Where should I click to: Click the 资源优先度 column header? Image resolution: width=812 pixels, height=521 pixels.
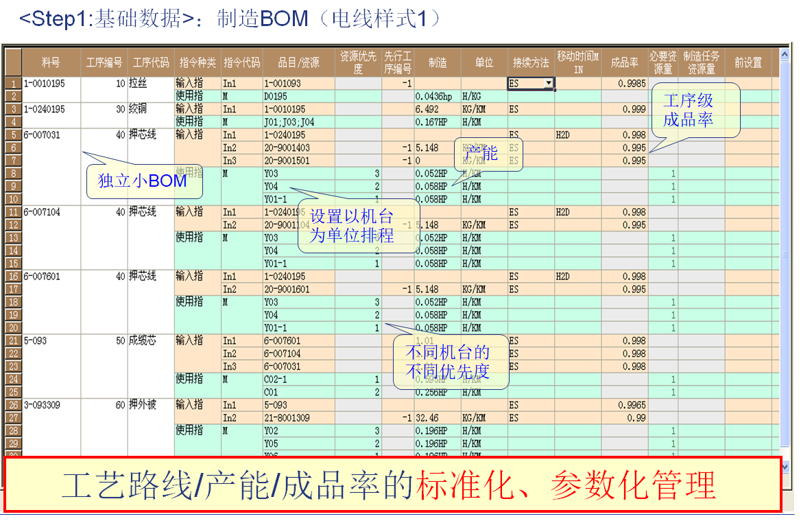(x=358, y=62)
